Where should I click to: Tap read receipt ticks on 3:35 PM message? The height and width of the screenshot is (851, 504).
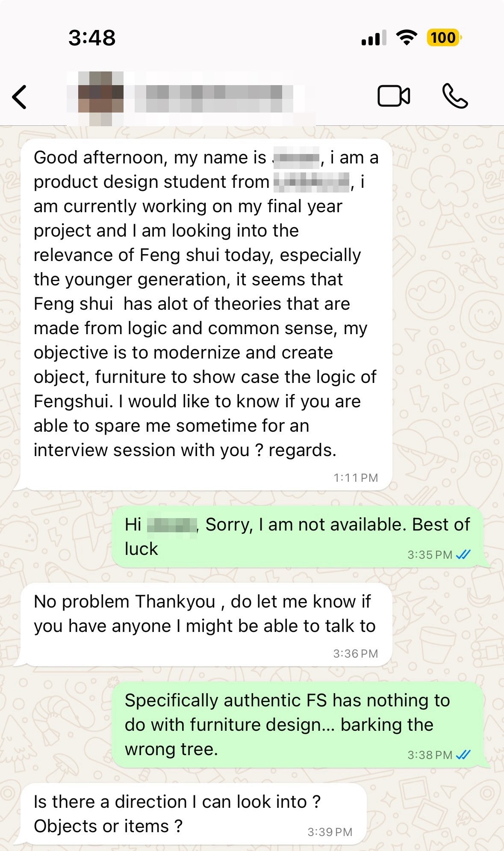463,555
